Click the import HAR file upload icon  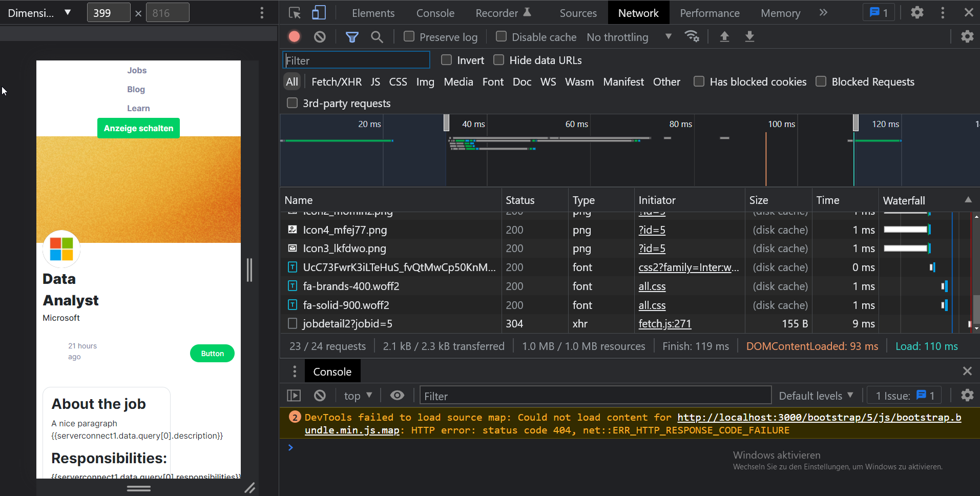coord(724,37)
